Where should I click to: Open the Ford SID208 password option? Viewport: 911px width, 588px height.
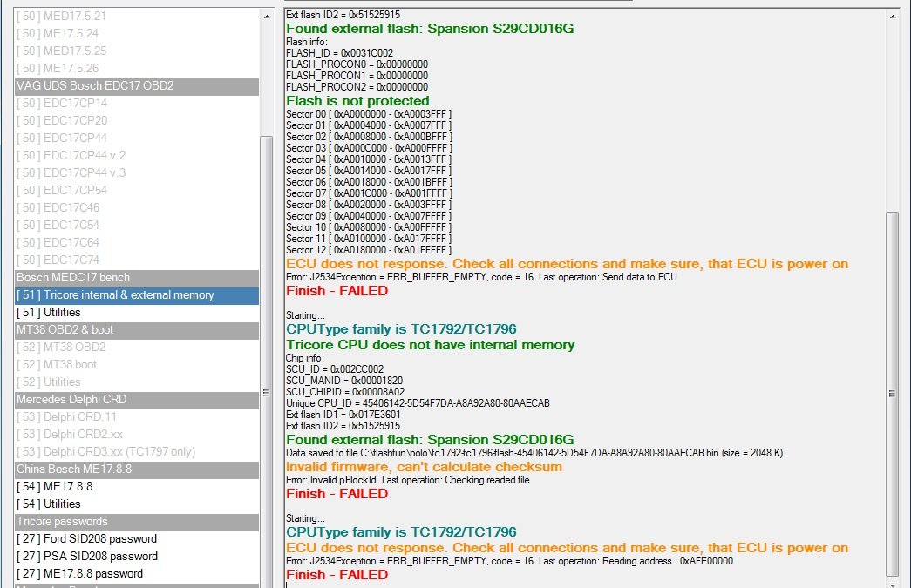coord(86,539)
